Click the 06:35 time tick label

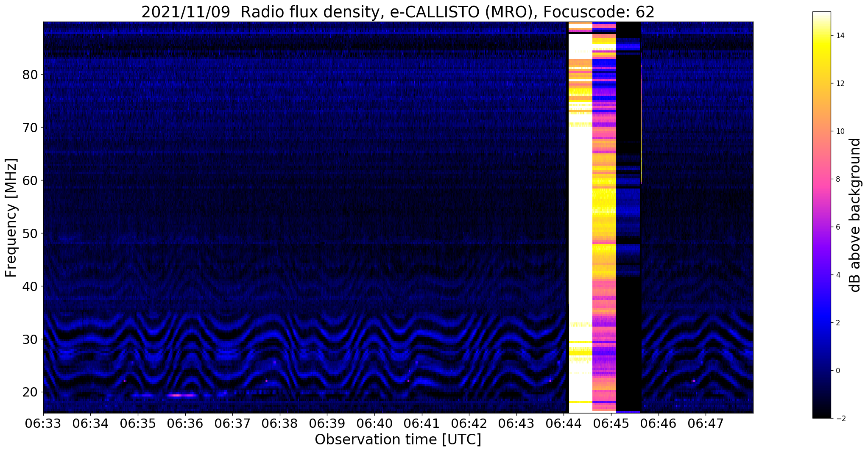[138, 423]
